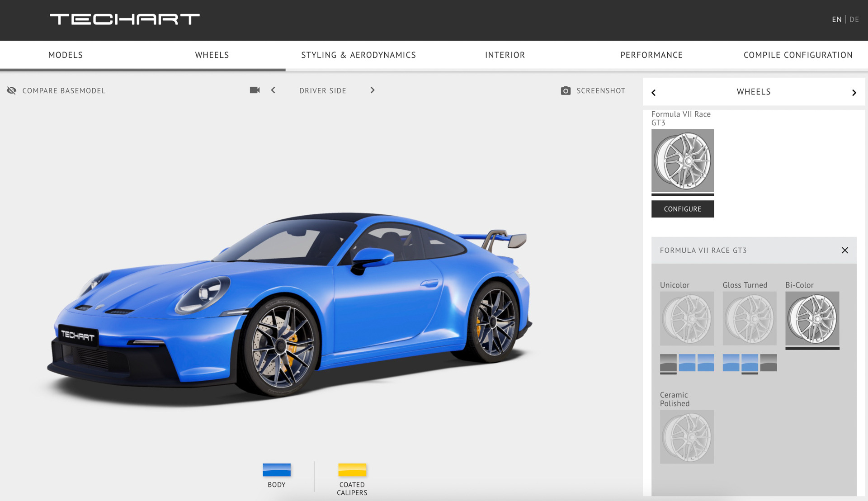
Task: Open the yellow Coated Calipers swatch
Action: tap(352, 470)
